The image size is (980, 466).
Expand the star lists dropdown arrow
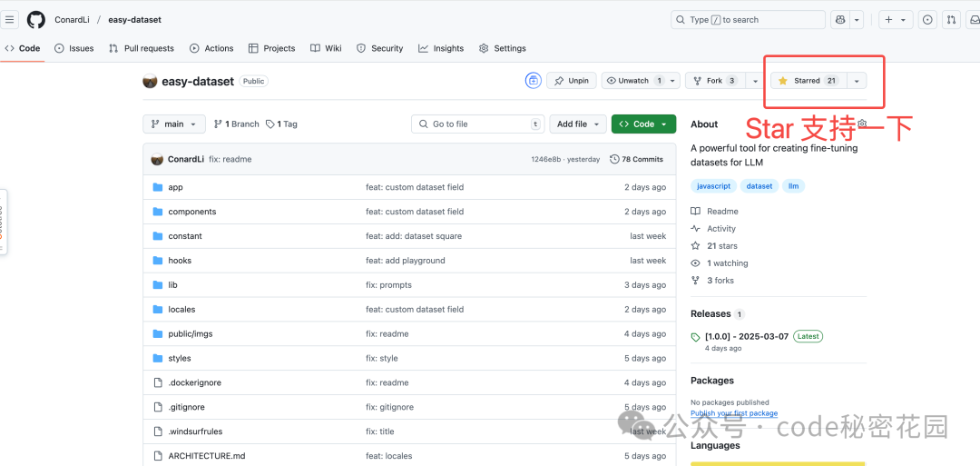(x=857, y=81)
